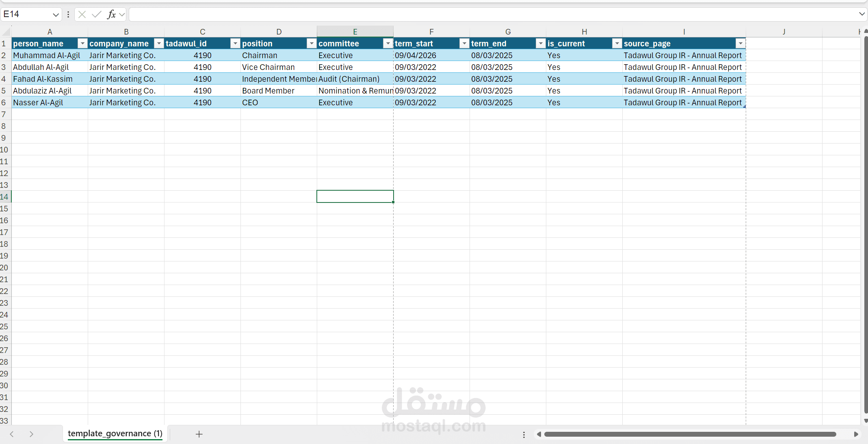Select cell 'Muhammad Al-Agil'
Image resolution: width=868 pixels, height=444 pixels.
[x=50, y=55]
